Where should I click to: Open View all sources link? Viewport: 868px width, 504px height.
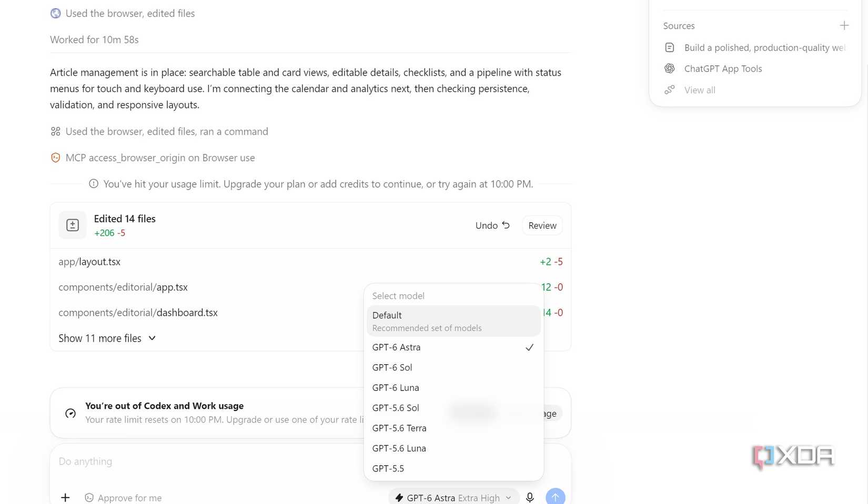coord(700,90)
